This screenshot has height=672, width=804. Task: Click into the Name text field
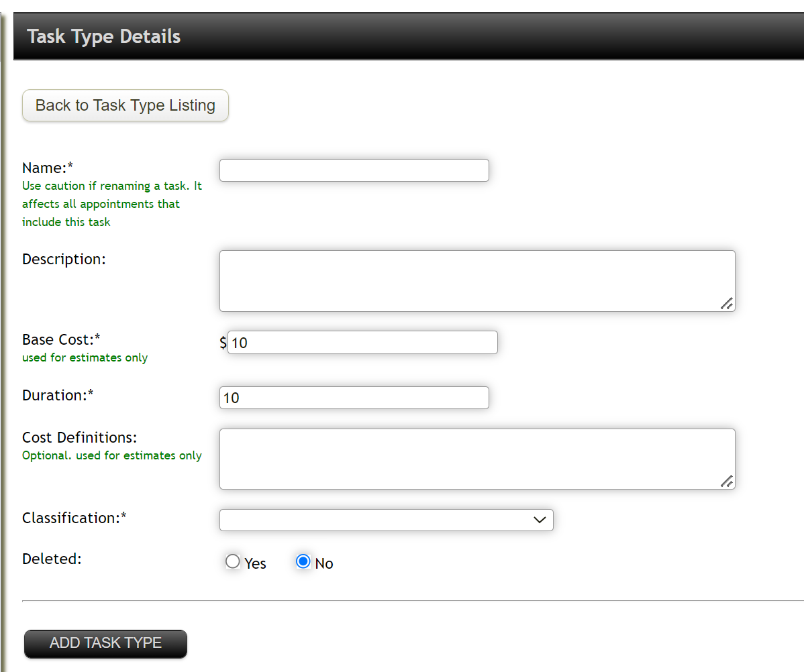pyautogui.click(x=354, y=170)
